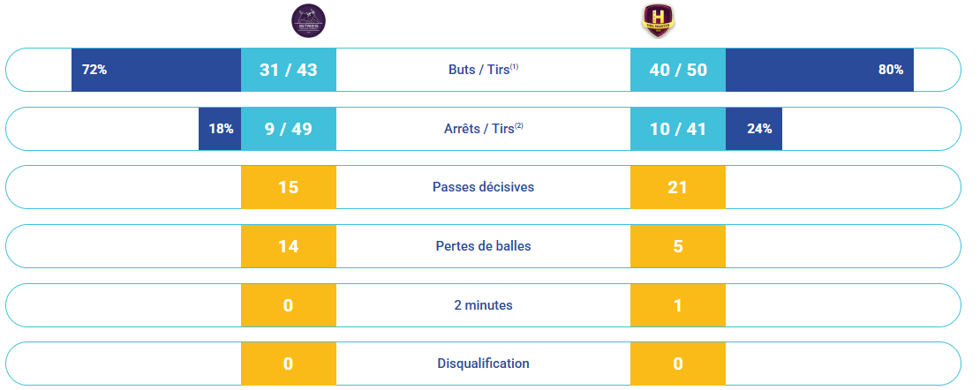The image size is (980, 390).
Task: Click the right team's 2-minute count of 1
Action: [678, 305]
